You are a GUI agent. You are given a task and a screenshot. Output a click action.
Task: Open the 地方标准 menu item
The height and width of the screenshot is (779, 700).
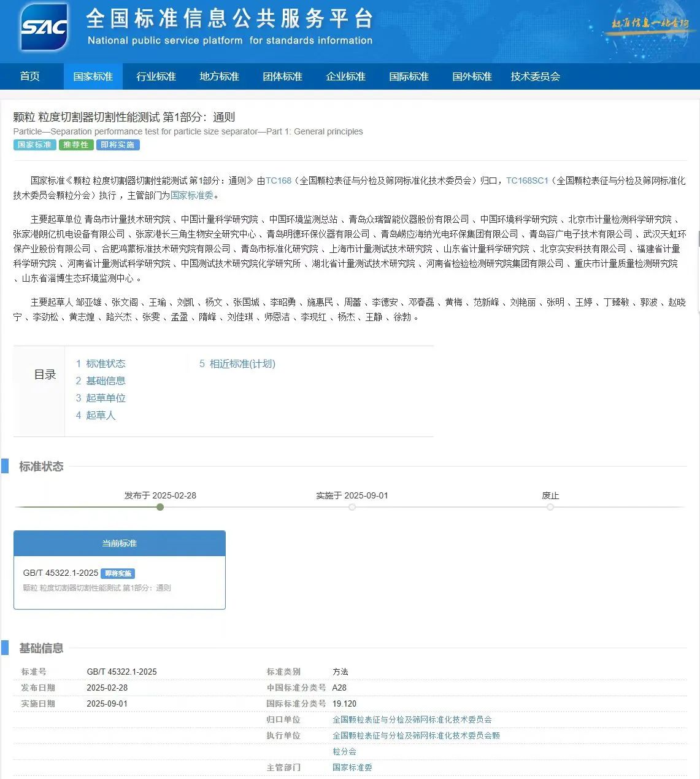(219, 77)
